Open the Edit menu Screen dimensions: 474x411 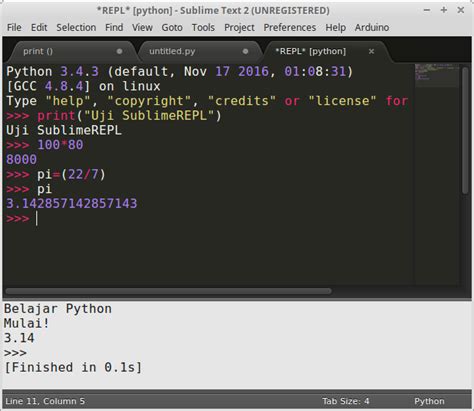(x=39, y=27)
